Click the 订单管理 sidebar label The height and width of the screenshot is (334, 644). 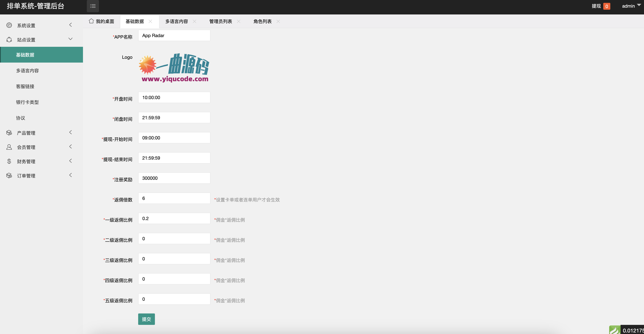click(26, 176)
